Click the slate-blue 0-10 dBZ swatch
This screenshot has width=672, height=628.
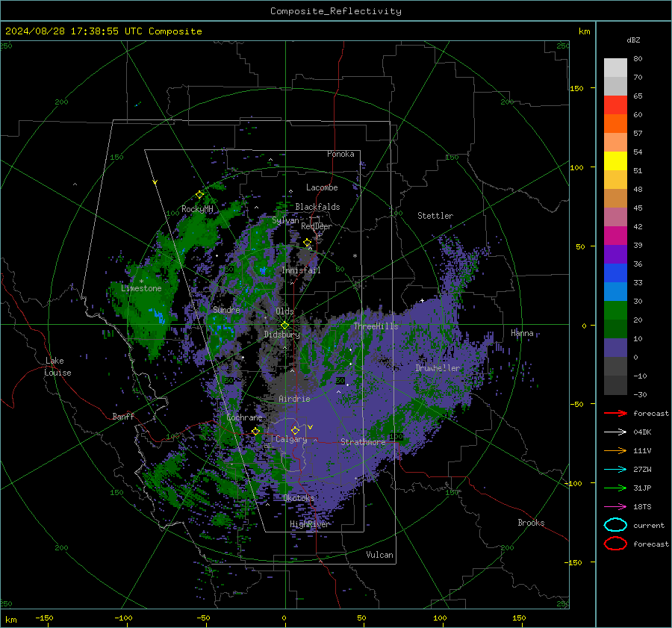615,348
